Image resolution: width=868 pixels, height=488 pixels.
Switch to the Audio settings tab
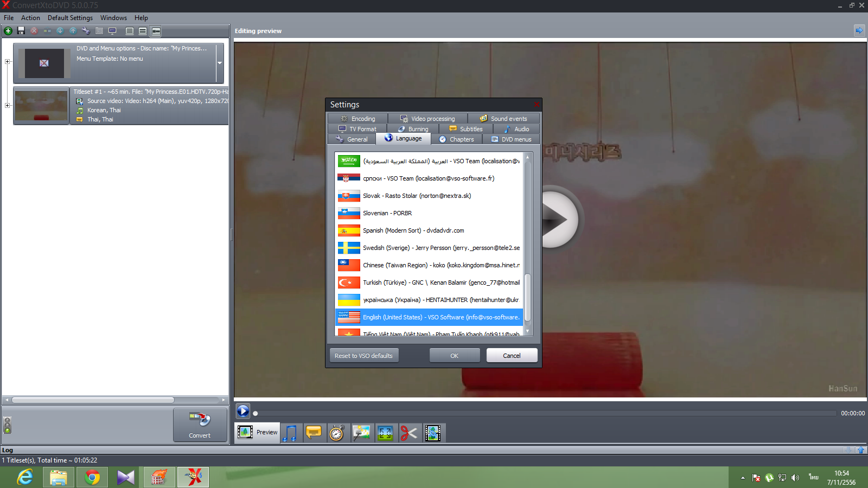[x=516, y=129]
